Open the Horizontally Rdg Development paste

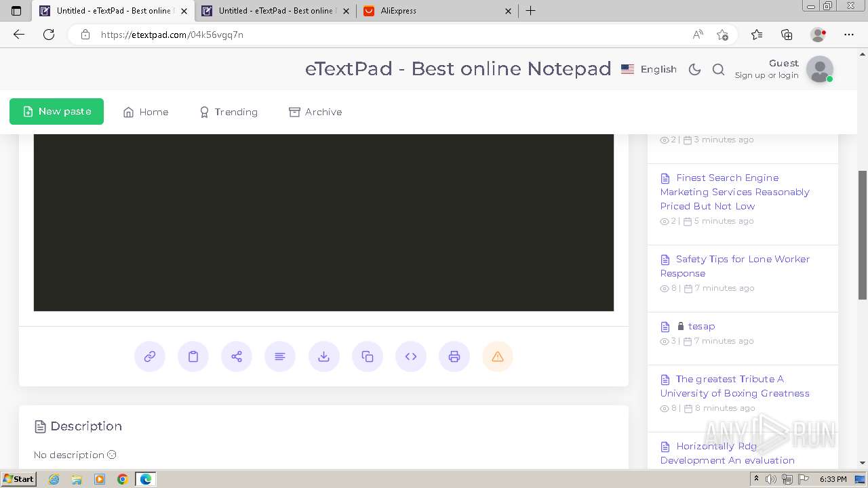(728, 453)
